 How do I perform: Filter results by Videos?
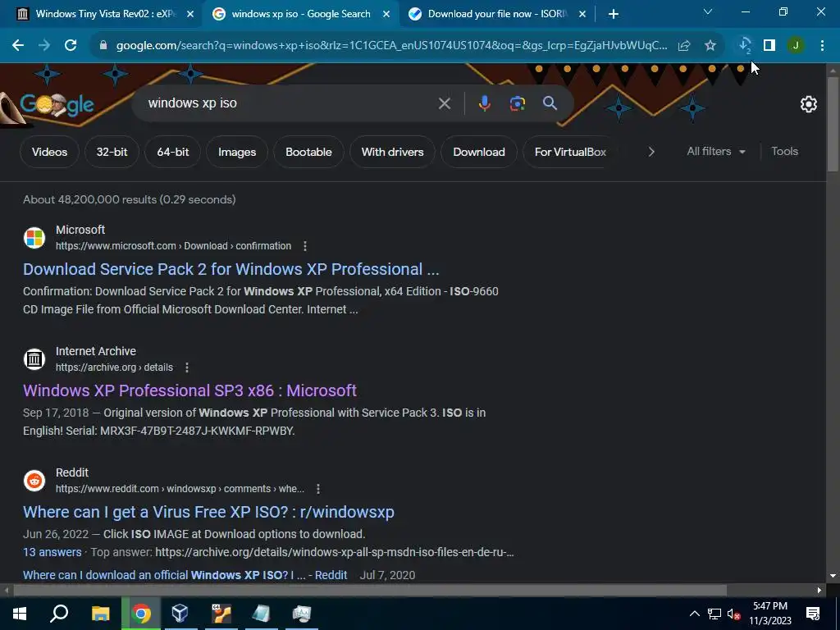tap(49, 152)
